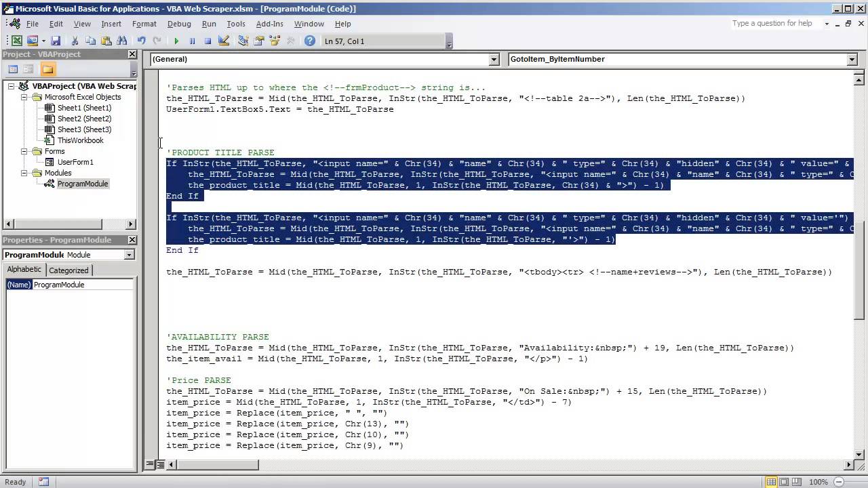This screenshot has width=868, height=488.
Task: Collapse the Modules folder node
Action: click(24, 173)
